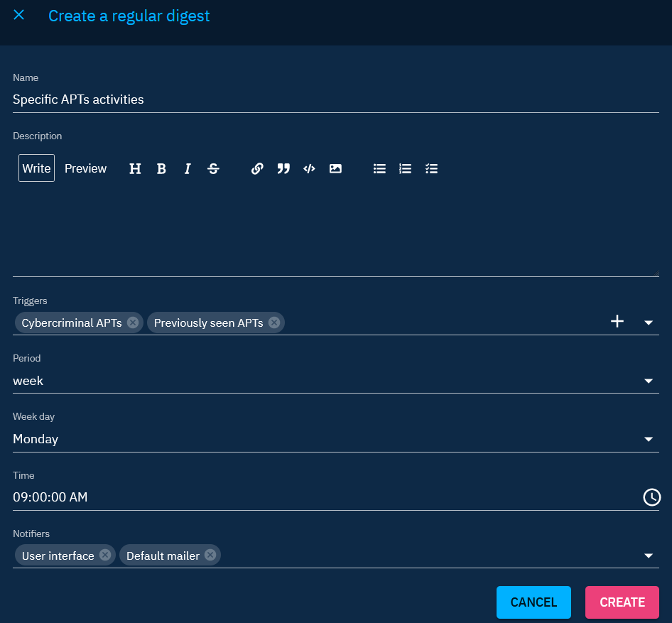Add an unordered bullet list
The image size is (672, 623).
click(379, 168)
